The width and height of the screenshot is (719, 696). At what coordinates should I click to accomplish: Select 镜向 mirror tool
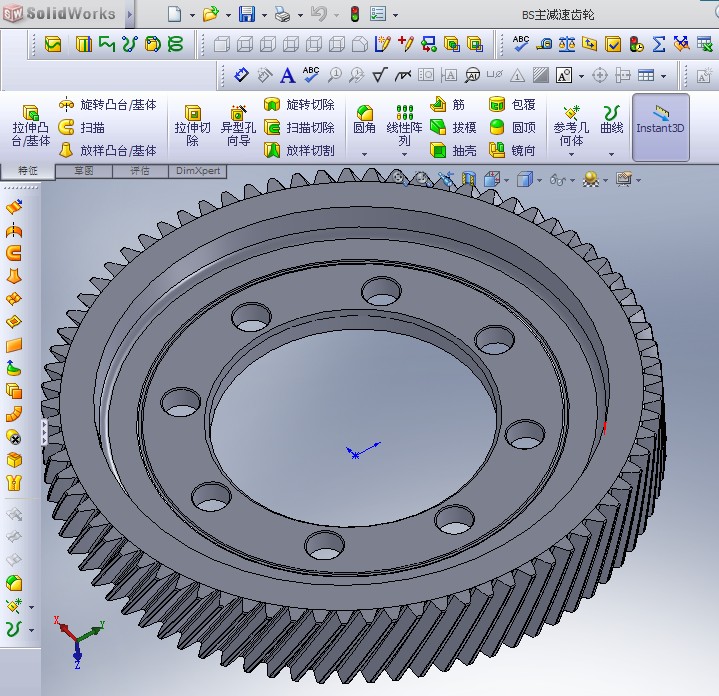pyautogui.click(x=512, y=150)
